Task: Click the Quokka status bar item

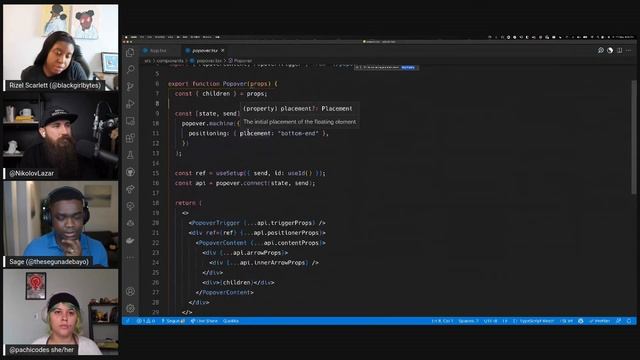Action: click(x=231, y=321)
